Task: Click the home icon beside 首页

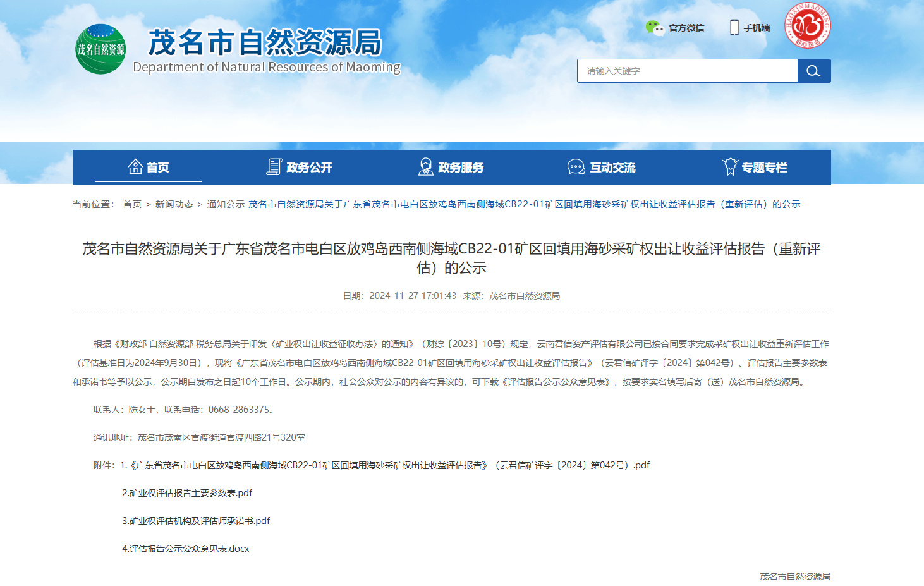Action: point(137,166)
